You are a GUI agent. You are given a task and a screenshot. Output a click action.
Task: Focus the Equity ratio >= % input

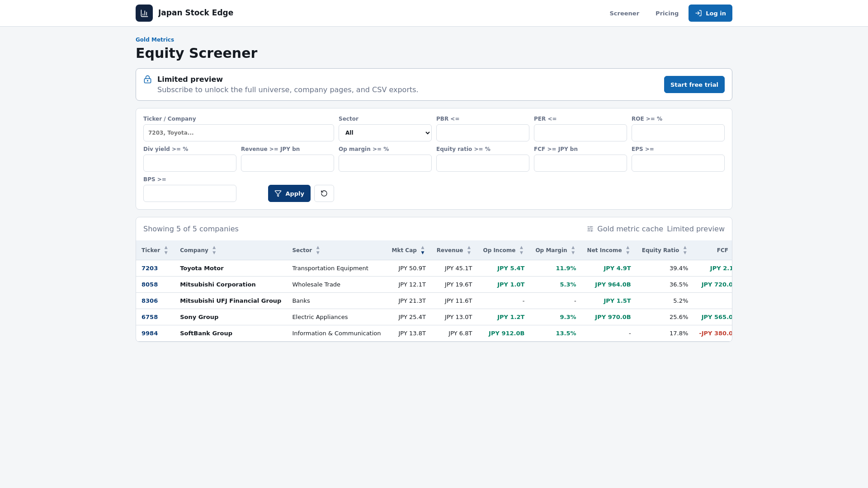[x=483, y=163]
